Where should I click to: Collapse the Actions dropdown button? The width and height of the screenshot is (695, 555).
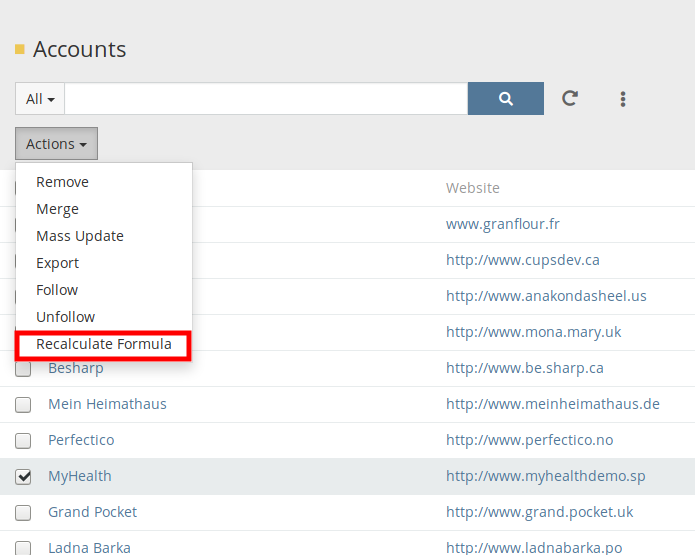pos(56,144)
